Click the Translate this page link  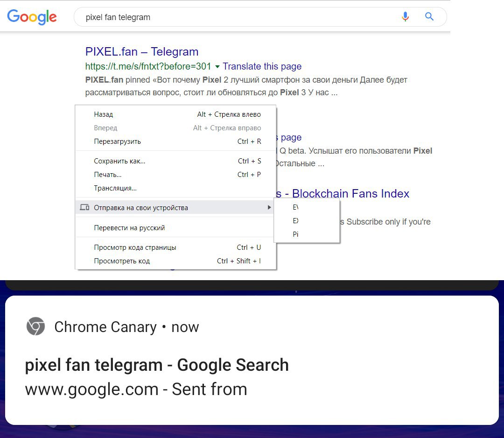(262, 66)
